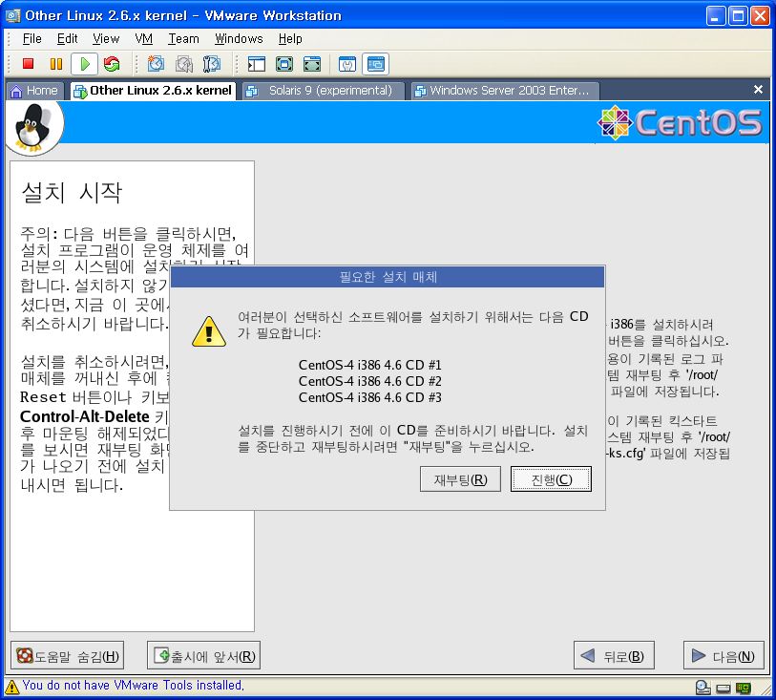This screenshot has width=776, height=700.
Task: Open the Team menu
Action: [183, 39]
